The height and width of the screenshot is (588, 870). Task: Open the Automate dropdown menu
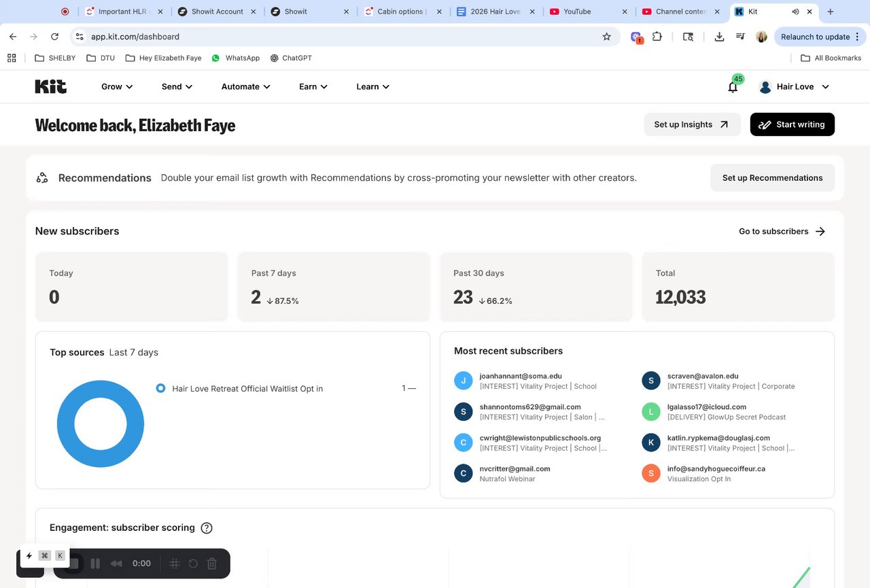click(x=245, y=86)
